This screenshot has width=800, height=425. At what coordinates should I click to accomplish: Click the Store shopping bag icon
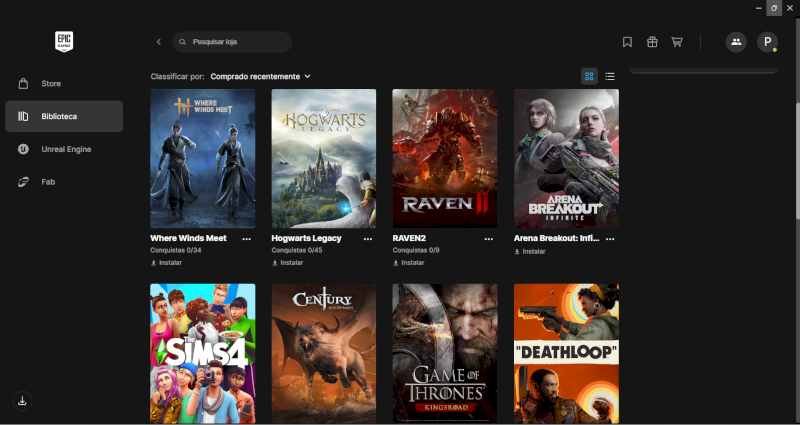[23, 83]
